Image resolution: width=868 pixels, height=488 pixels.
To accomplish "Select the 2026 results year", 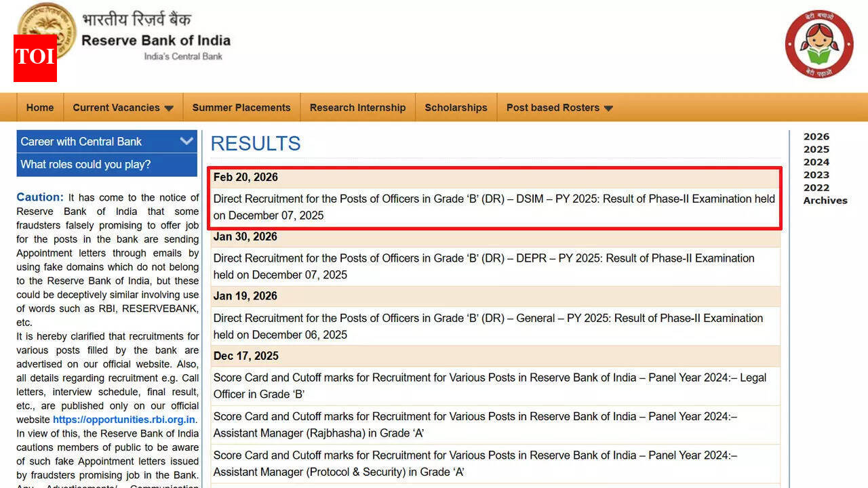I will pyautogui.click(x=816, y=136).
